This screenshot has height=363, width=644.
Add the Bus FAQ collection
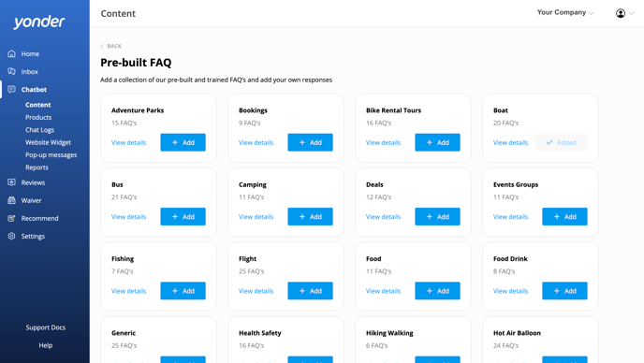pyautogui.click(x=183, y=216)
